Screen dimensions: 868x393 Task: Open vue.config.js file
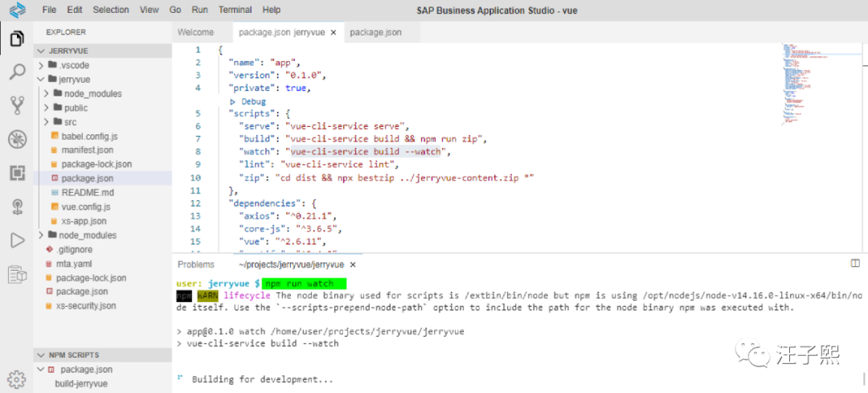coord(86,207)
